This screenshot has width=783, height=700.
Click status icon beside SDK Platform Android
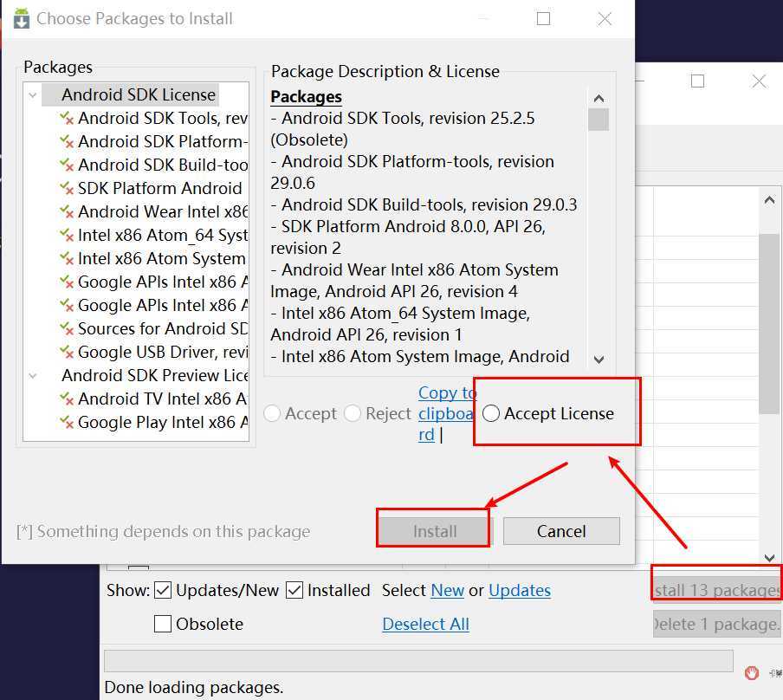pyautogui.click(x=67, y=188)
